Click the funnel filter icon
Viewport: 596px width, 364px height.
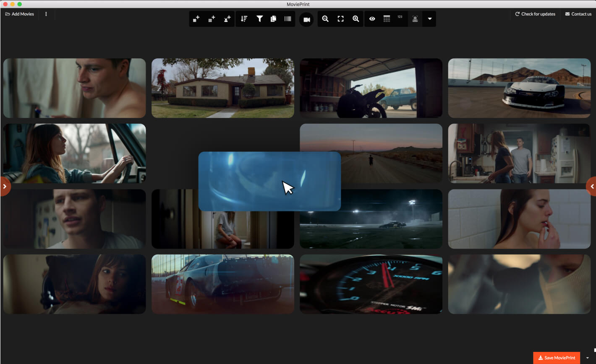click(x=260, y=19)
